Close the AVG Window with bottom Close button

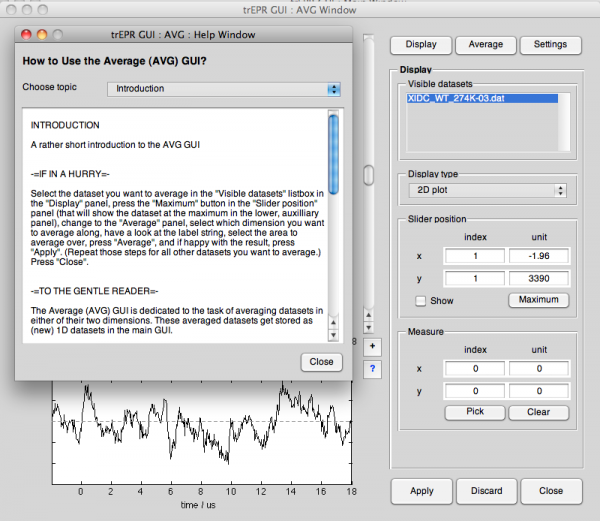point(551,491)
